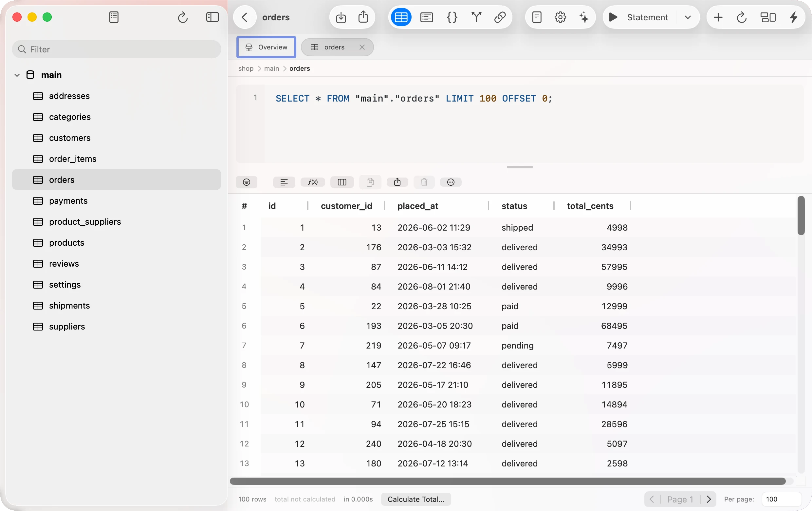Click shop in the breadcrumb

(246, 68)
